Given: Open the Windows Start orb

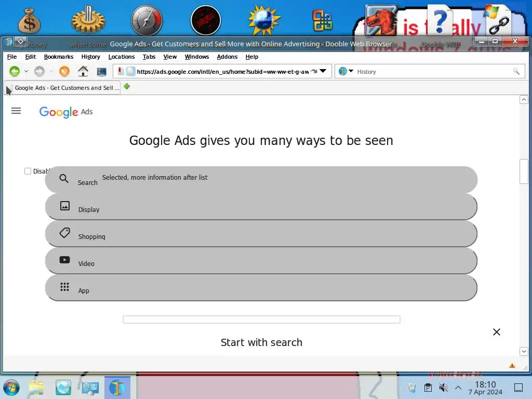Looking at the screenshot, I should pyautogui.click(x=11, y=388).
